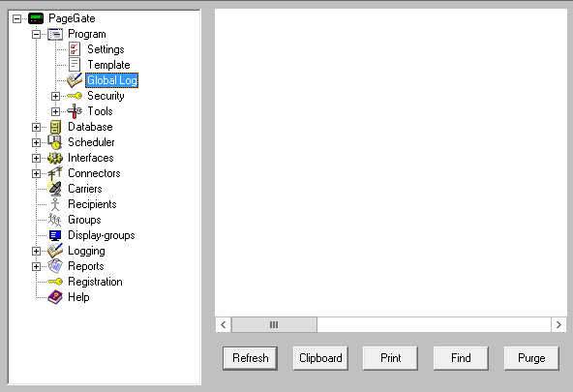Screen dimensions: 573x392
Task: Open the Help book icon
Action: [55, 297]
